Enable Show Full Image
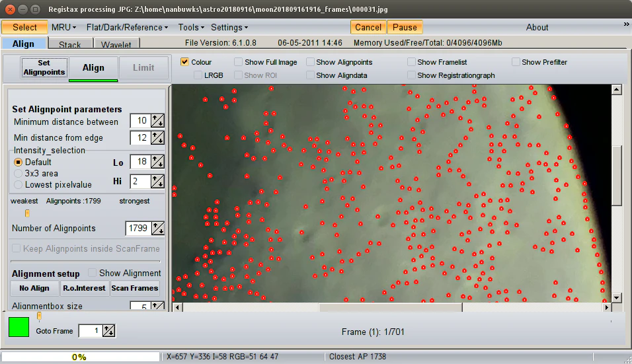 (x=238, y=62)
